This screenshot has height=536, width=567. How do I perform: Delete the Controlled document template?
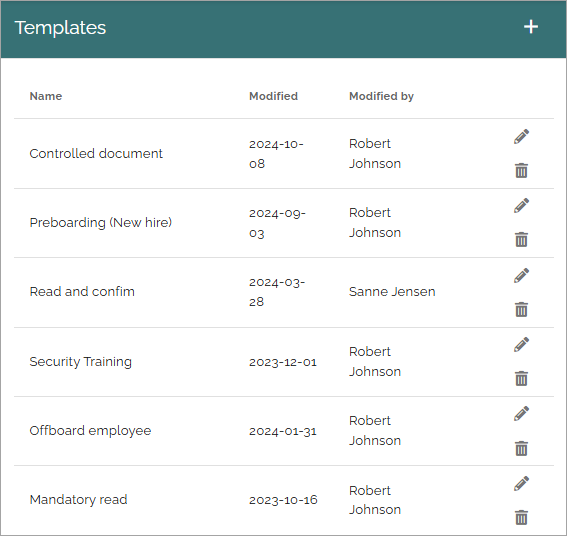click(x=521, y=171)
